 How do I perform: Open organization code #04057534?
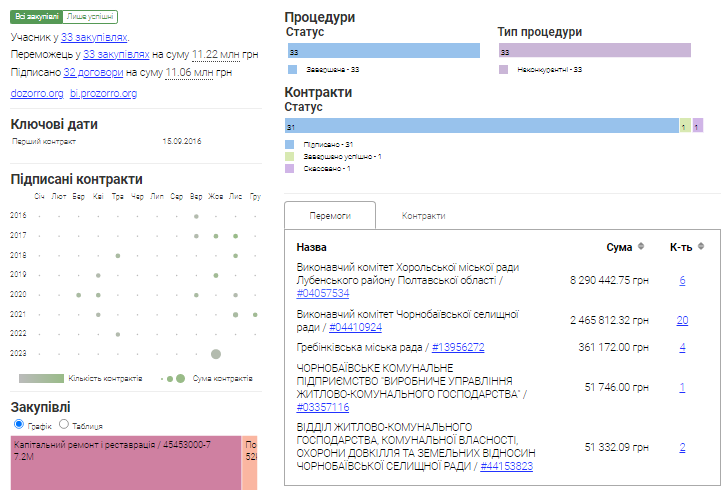click(x=323, y=294)
